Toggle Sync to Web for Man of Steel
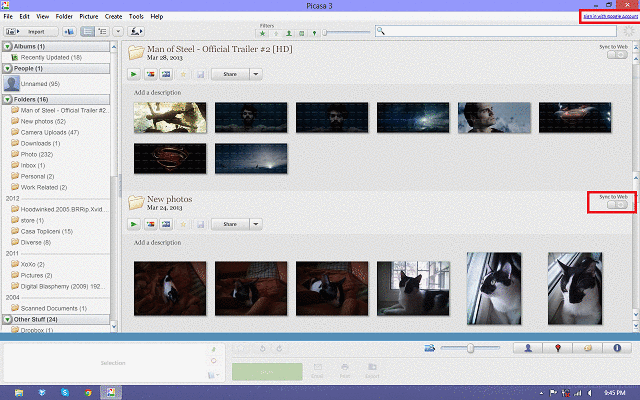Image resolution: width=640 pixels, height=400 pixels. pos(617,54)
